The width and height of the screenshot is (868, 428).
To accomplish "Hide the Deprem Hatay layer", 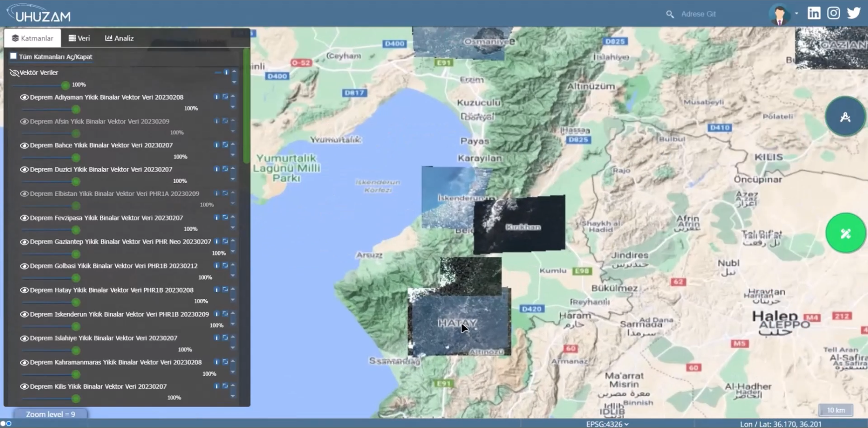I will pos(24,290).
